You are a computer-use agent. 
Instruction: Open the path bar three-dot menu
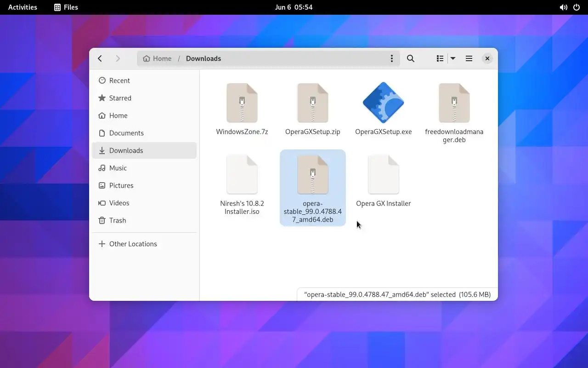tap(391, 58)
